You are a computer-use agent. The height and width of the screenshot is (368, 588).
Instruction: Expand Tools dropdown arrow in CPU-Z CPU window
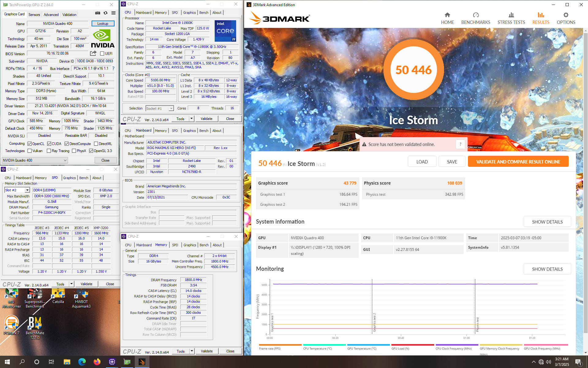pos(191,119)
